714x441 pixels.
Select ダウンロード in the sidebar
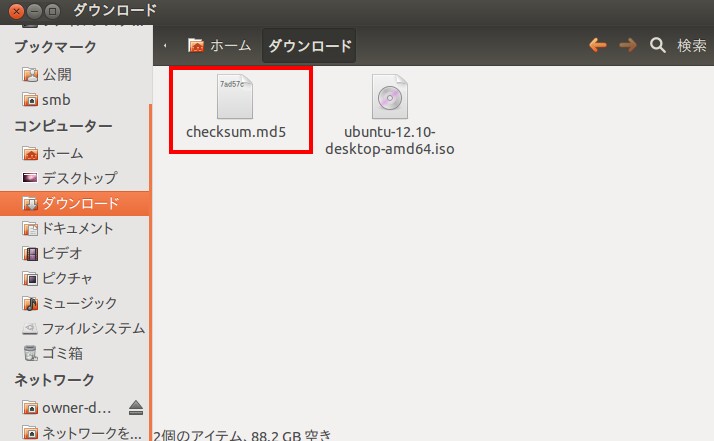[x=75, y=203]
